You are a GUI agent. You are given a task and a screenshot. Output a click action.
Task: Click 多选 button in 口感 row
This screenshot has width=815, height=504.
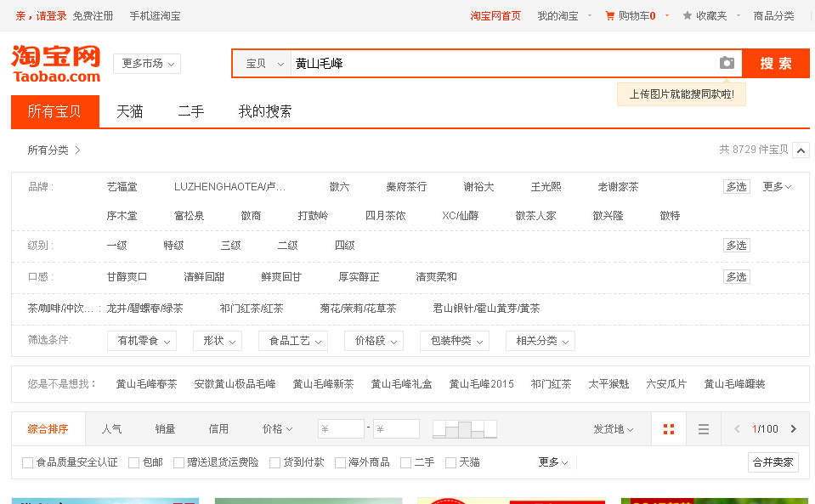[737, 277]
